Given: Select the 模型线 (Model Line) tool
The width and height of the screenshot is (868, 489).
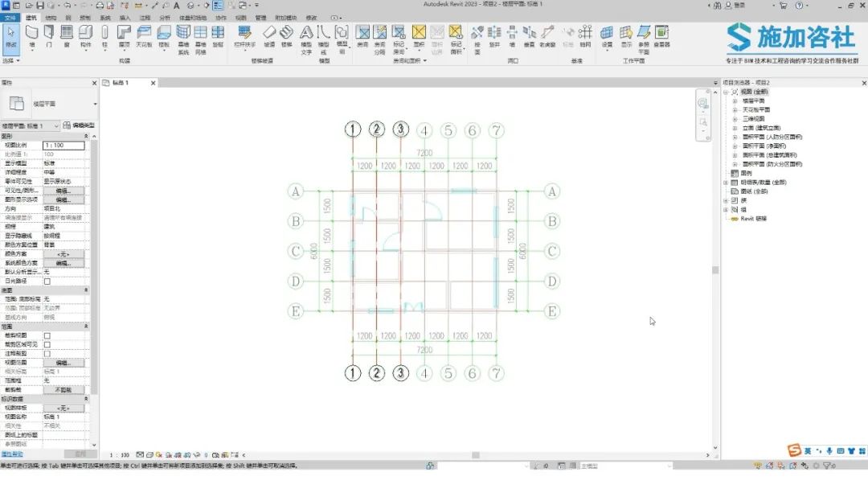Looking at the screenshot, I should click(323, 39).
